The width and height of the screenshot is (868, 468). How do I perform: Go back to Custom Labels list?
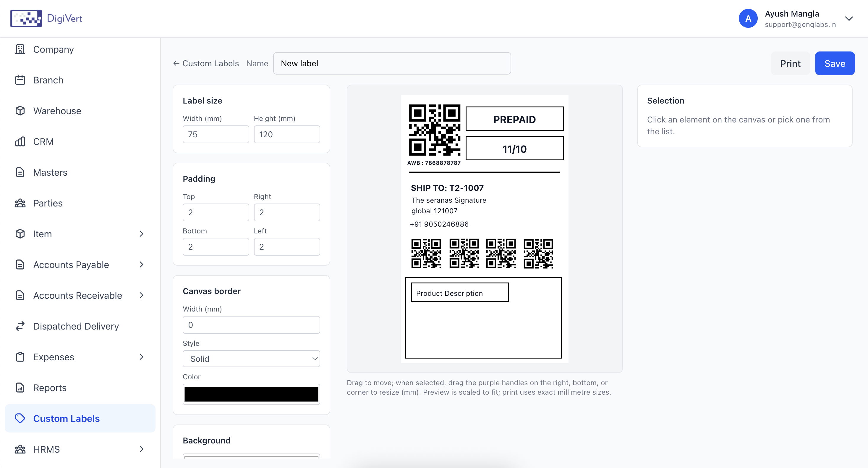pos(206,63)
